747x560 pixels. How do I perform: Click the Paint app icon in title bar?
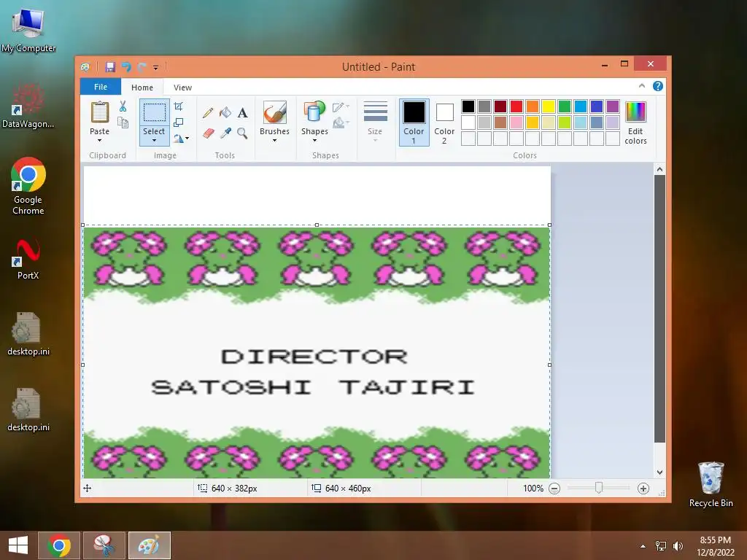[x=85, y=67]
